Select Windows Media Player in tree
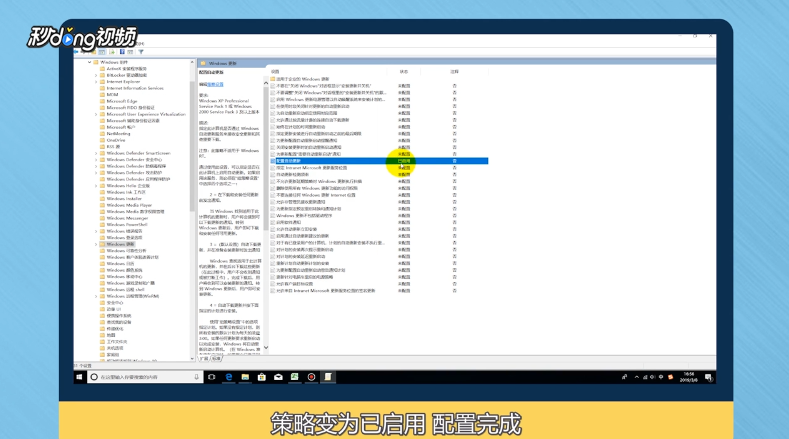 point(129,205)
